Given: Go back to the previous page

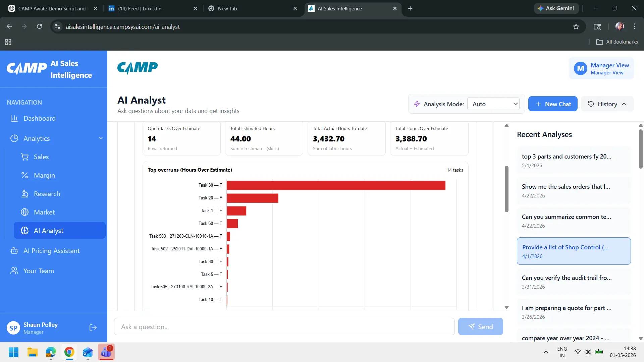Looking at the screenshot, I should 9,26.
